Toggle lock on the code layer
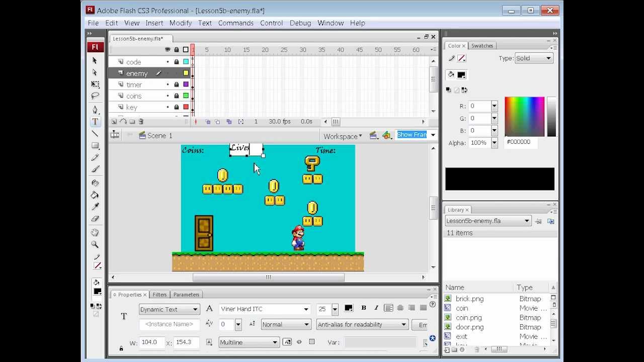The height and width of the screenshot is (362, 644). 177,62
